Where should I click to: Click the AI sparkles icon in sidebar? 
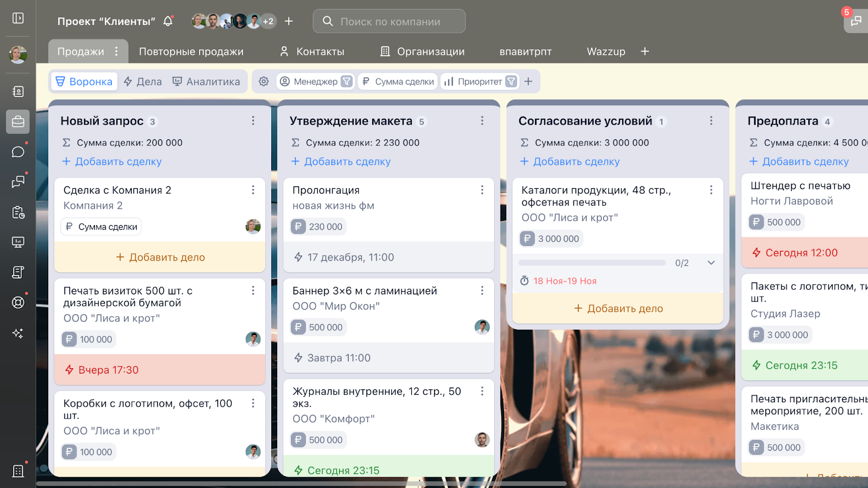point(18,333)
